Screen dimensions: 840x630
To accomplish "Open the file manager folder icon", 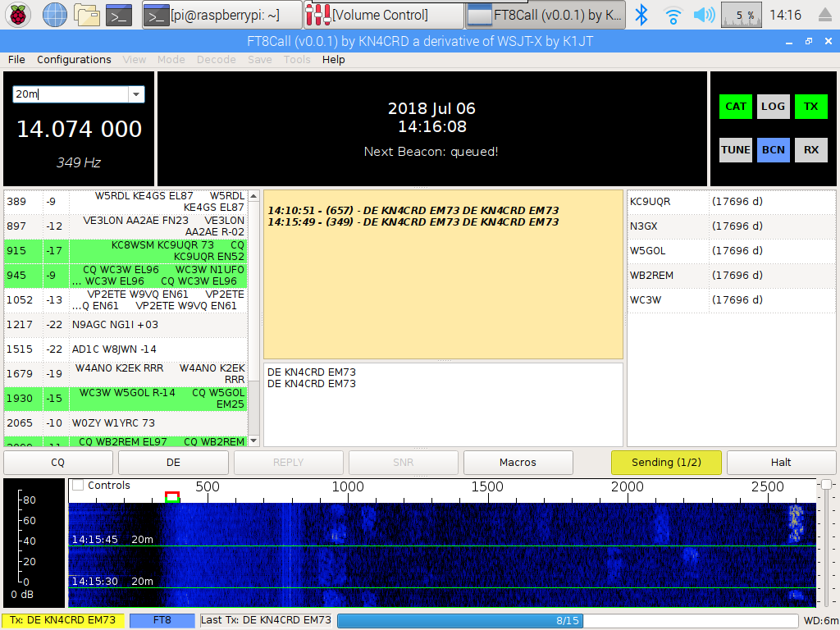I will click(87, 15).
